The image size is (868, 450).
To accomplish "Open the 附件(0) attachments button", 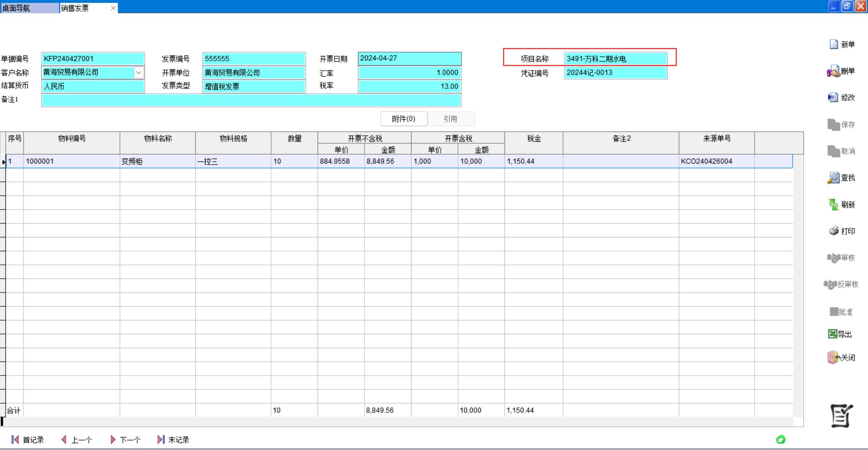I will 403,119.
